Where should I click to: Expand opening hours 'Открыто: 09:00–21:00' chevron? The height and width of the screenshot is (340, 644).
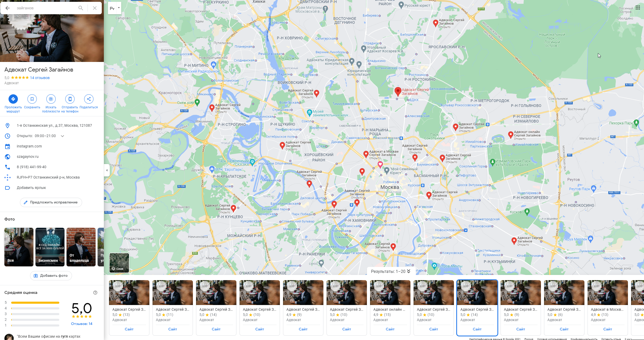coord(62,136)
